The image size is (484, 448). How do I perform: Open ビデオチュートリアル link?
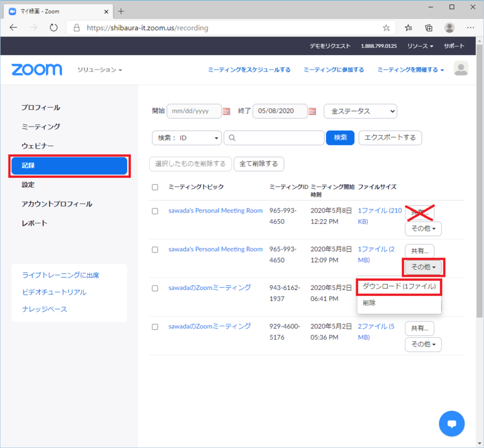(x=54, y=292)
